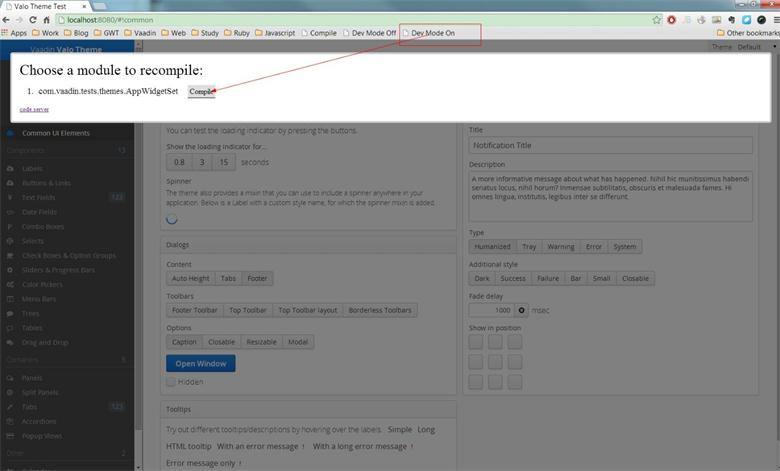Click the browser back arrow
The height and width of the screenshot is (471, 780).
pyautogui.click(x=7, y=19)
